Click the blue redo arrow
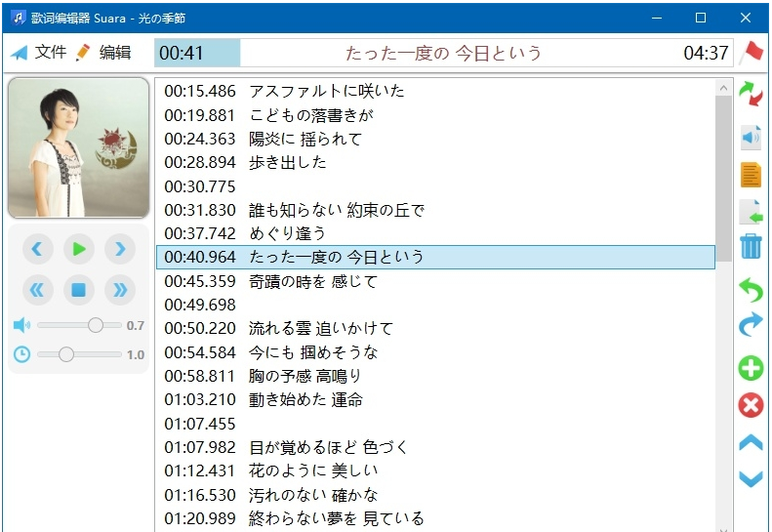The width and height of the screenshot is (772, 532). coord(751,325)
